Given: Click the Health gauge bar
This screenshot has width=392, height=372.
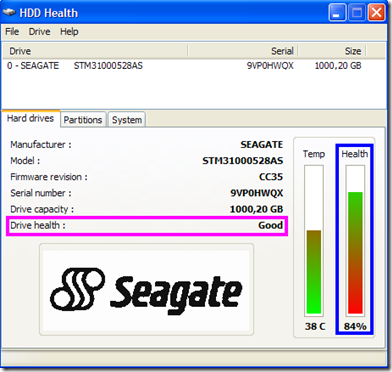Looking at the screenshot, I should point(355,241).
